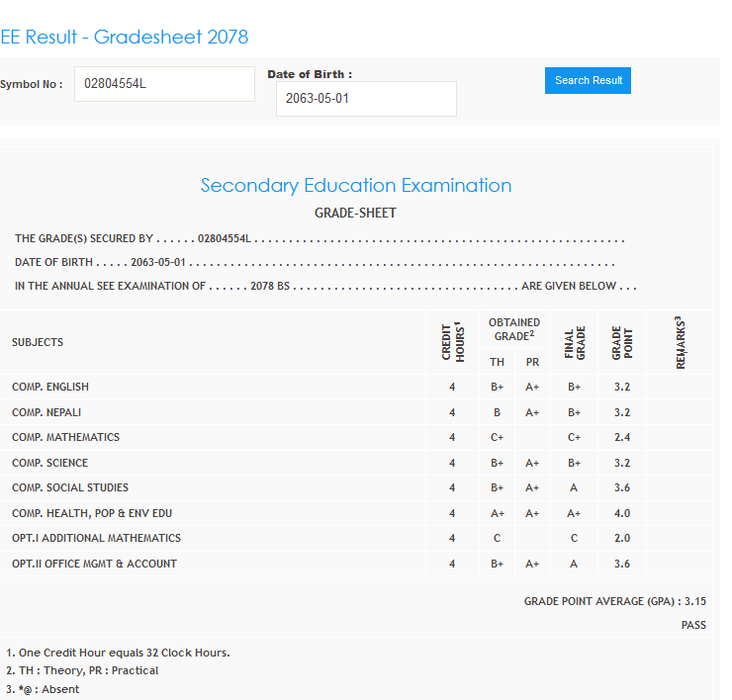The height and width of the screenshot is (700, 732).
Task: Click the PASS result text
Action: tap(693, 625)
